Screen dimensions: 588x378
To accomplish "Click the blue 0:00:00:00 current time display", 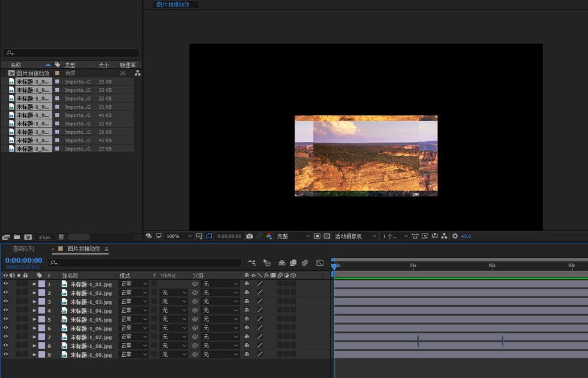I will (24, 260).
